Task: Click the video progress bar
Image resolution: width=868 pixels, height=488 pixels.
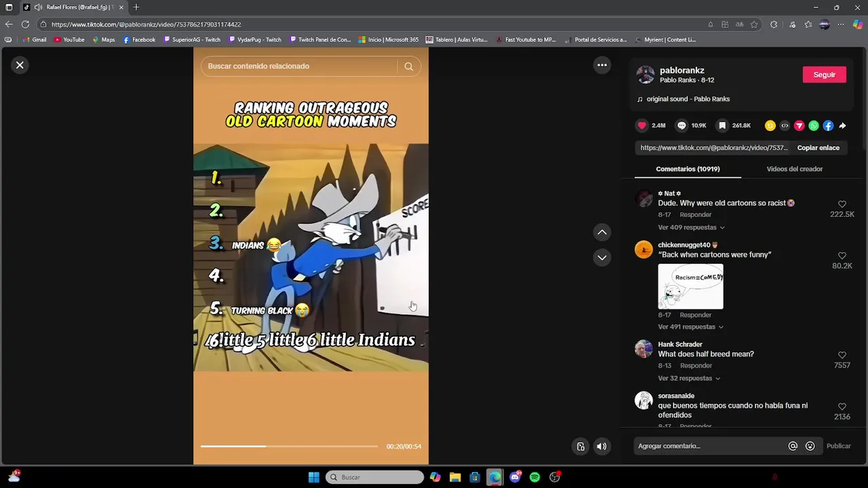Action: 289,446
